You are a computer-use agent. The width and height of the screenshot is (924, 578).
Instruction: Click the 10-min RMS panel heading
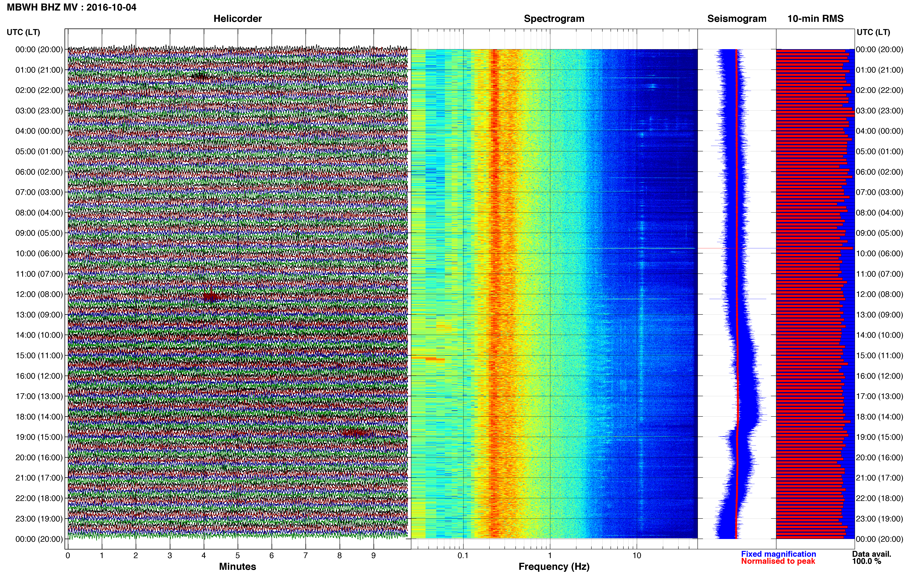coord(816,19)
